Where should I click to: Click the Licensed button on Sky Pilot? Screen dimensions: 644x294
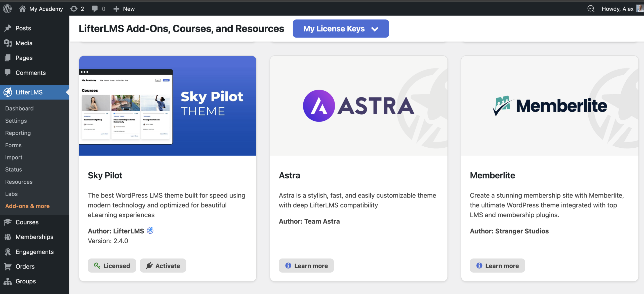(x=112, y=266)
